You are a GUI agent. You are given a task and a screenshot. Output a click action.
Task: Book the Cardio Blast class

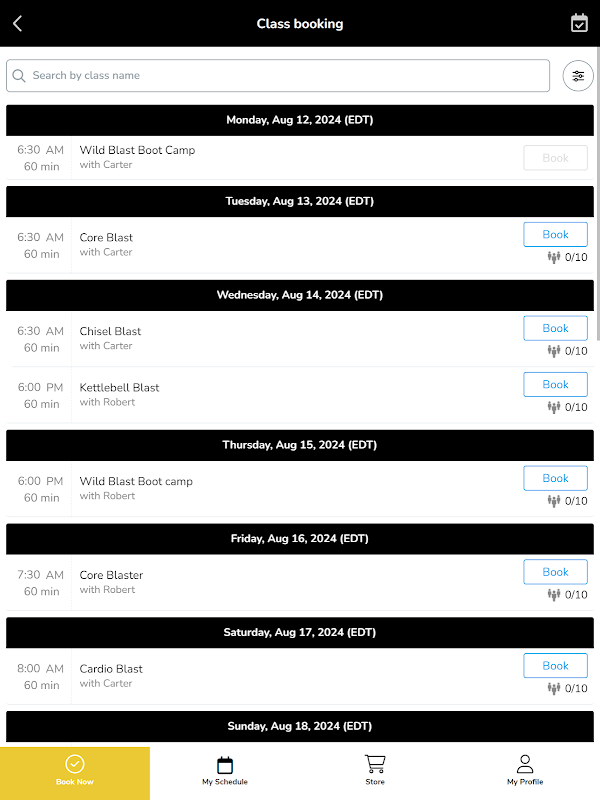click(x=555, y=666)
